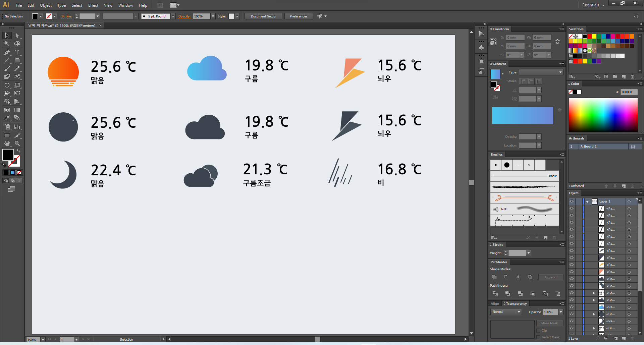Select the Paintbrush tool
This screenshot has height=345, width=644.
pos(7,69)
